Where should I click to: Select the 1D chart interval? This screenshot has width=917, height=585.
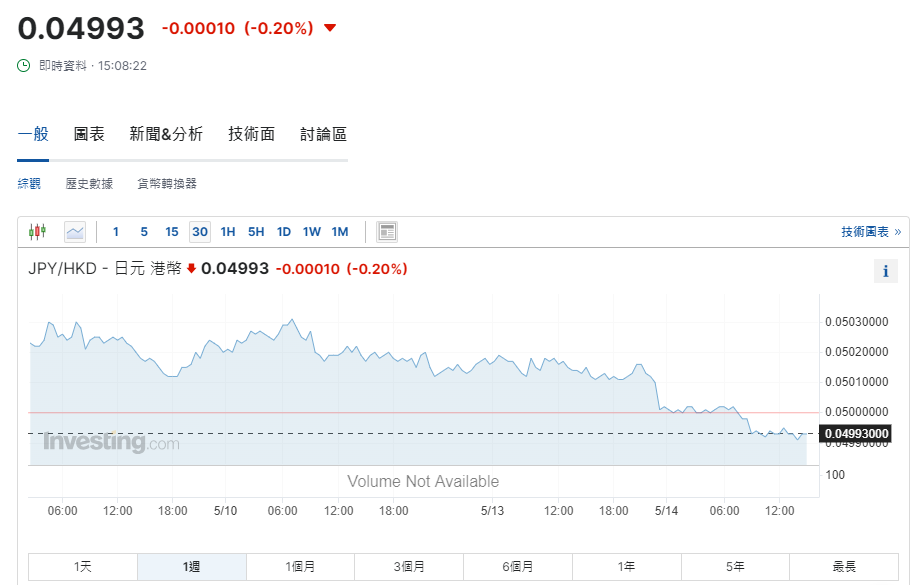click(284, 232)
